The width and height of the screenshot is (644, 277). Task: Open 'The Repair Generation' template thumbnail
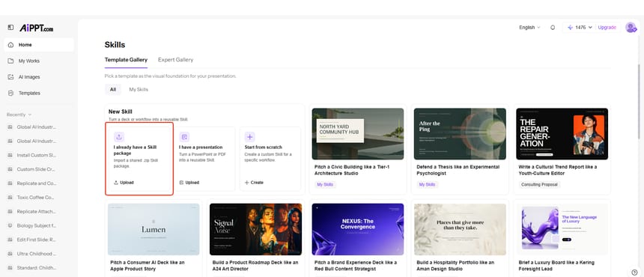[562, 134]
